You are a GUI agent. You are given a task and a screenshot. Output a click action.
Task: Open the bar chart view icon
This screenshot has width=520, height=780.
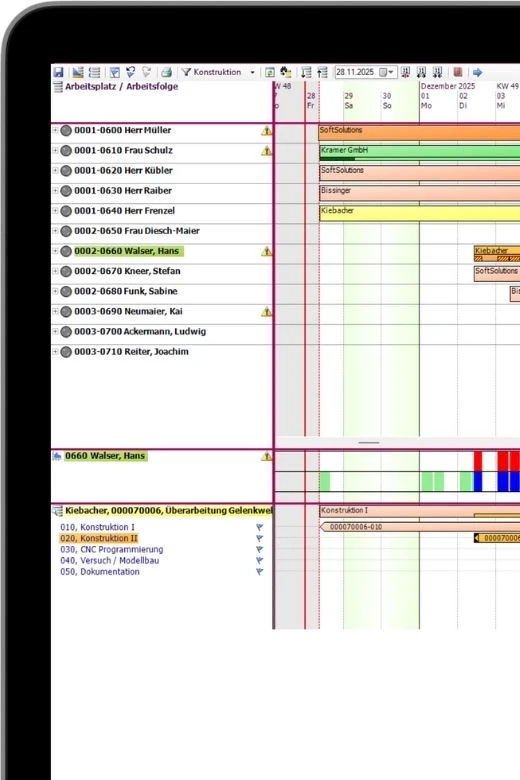tap(78, 72)
